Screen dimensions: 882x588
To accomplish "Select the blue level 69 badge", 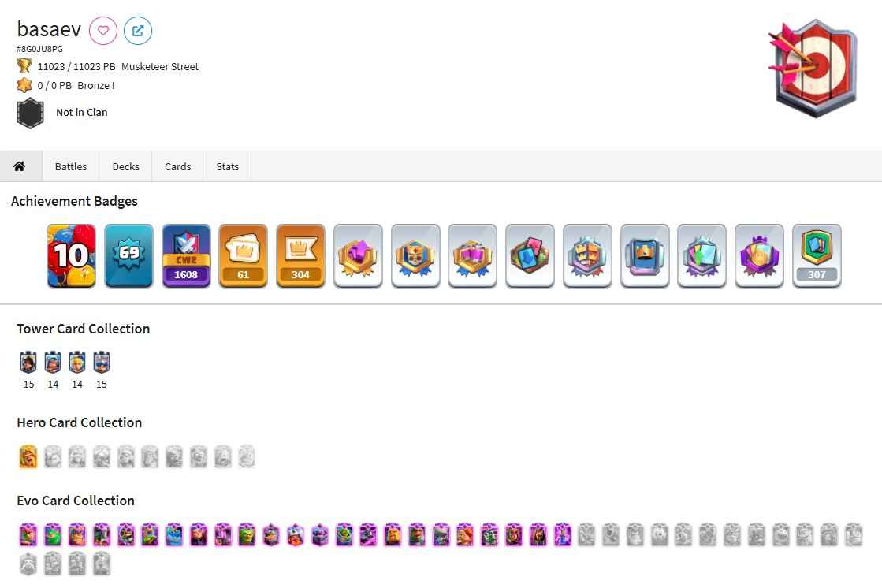I will click(128, 256).
